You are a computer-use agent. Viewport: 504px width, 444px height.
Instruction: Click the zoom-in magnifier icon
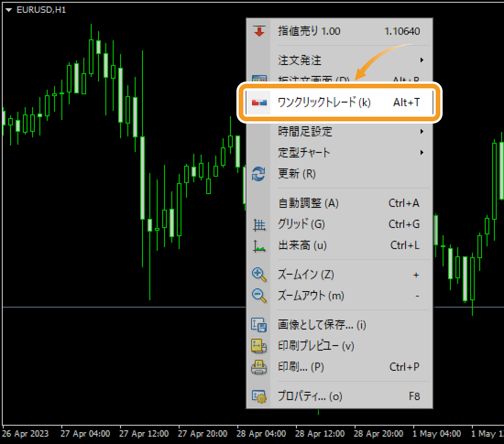coord(259,275)
